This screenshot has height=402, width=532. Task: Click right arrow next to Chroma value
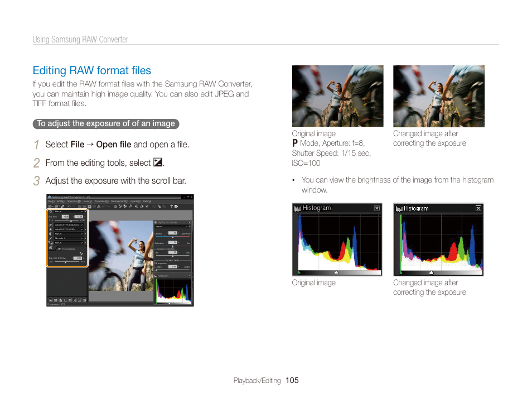point(179,233)
